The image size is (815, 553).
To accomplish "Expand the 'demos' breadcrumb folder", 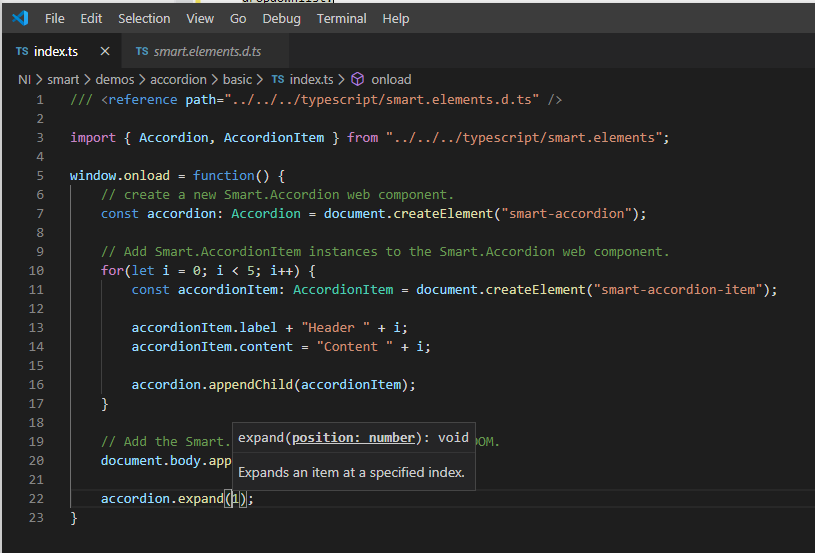I will click(115, 79).
